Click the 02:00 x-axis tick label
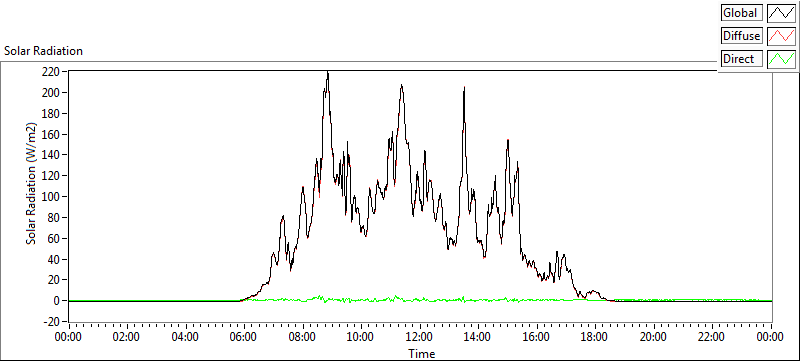This screenshot has height=361, width=800. coord(127,337)
